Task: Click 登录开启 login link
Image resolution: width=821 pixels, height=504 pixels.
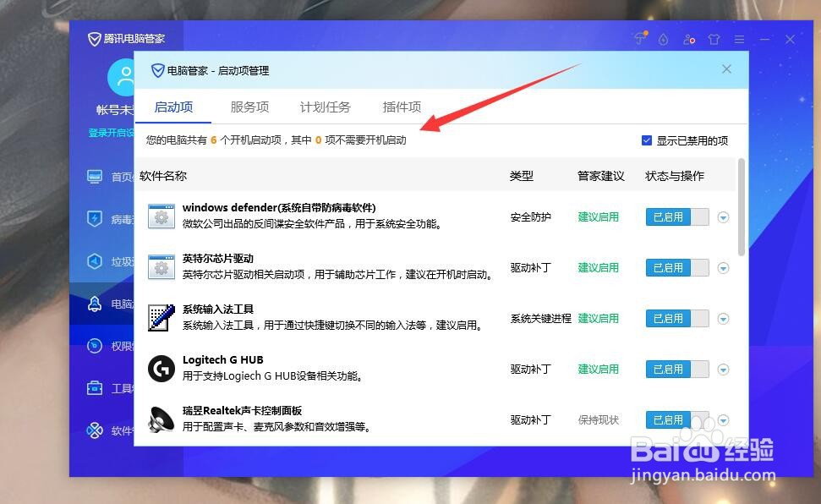Action: click(111, 133)
